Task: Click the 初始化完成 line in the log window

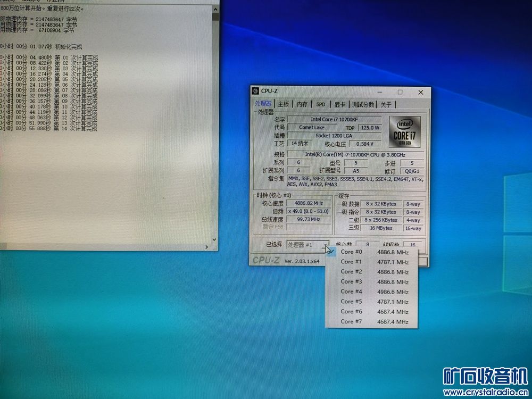Action: [x=41, y=47]
